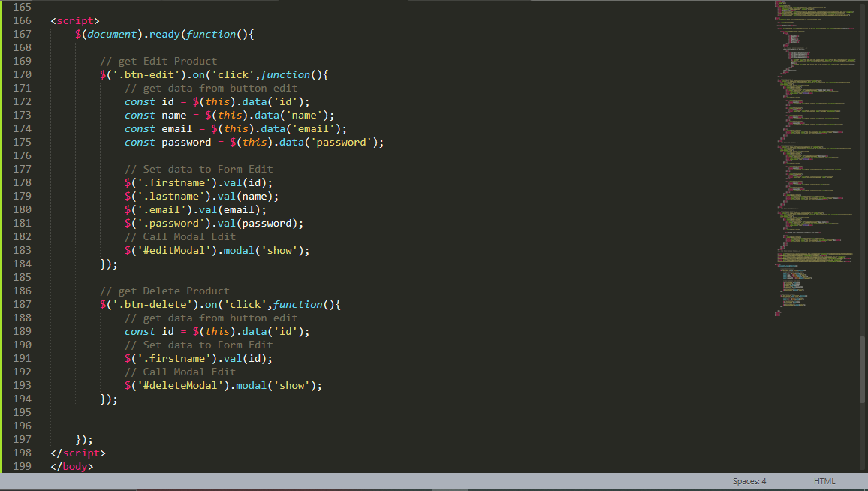Click line number 185 in the gutter
Screen dimensions: 868x491
(x=22, y=277)
